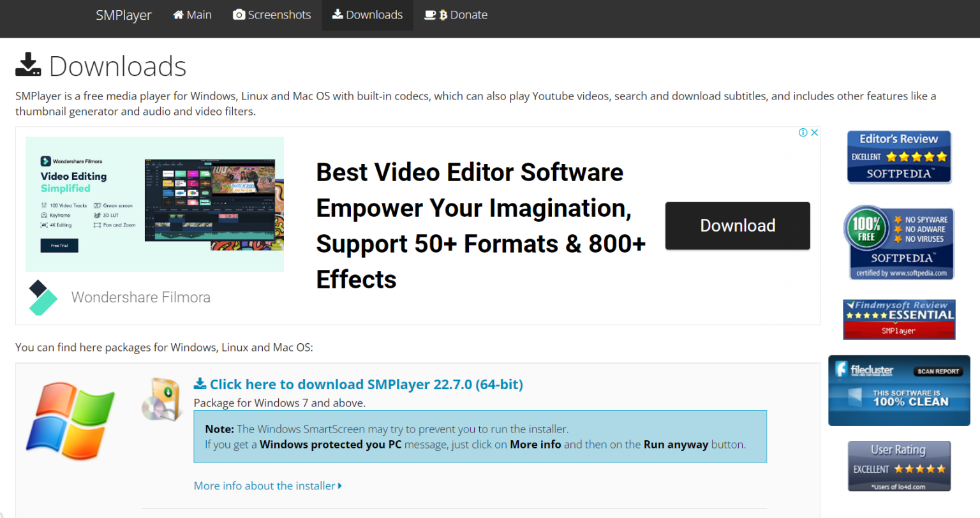
Task: Open the Findmysoft Essential review badge
Action: pos(899,319)
